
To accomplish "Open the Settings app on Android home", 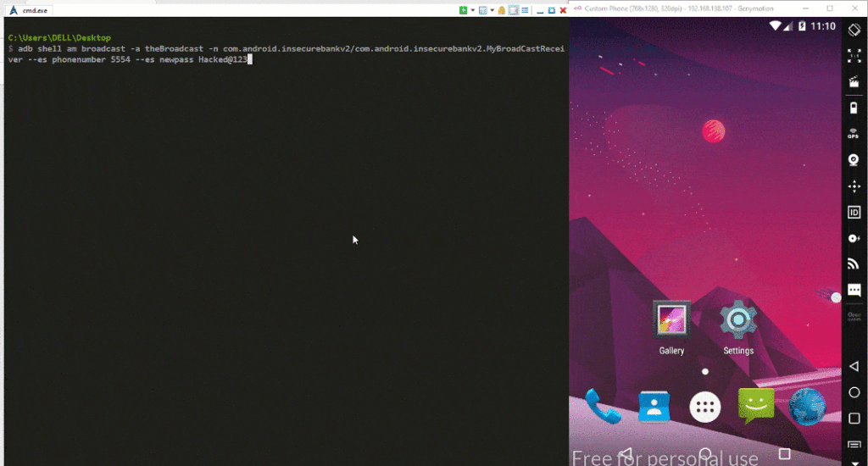I will pyautogui.click(x=738, y=319).
